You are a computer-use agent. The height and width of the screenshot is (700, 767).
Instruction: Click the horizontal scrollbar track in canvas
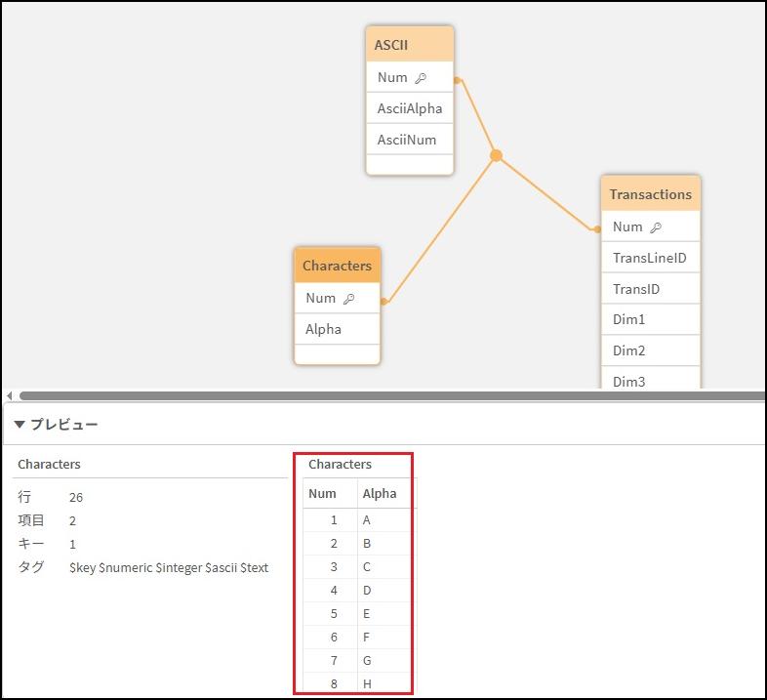(390, 395)
